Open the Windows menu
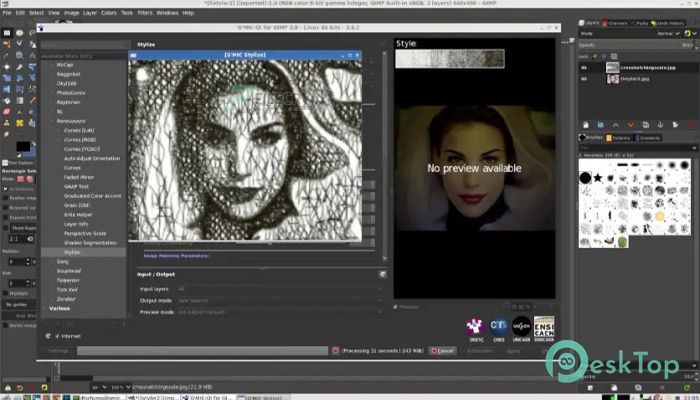700x400 pixels. (x=167, y=13)
